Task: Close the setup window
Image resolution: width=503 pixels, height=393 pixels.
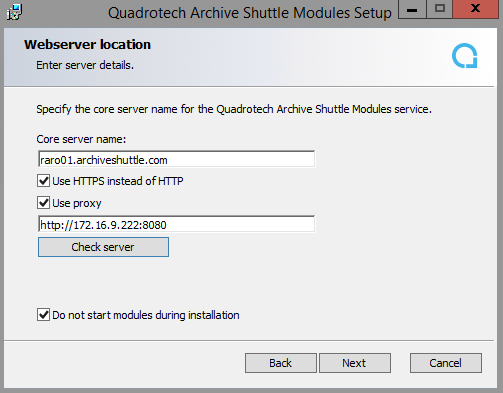Action: [x=476, y=9]
